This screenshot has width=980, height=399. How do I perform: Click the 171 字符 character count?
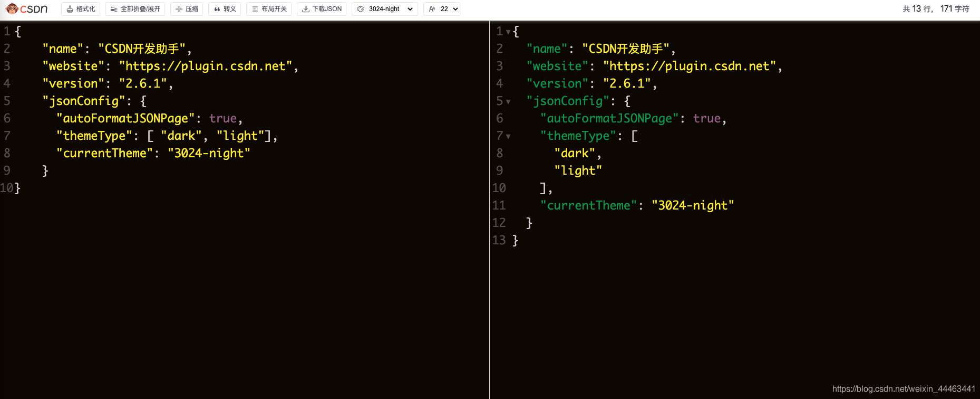(x=955, y=9)
